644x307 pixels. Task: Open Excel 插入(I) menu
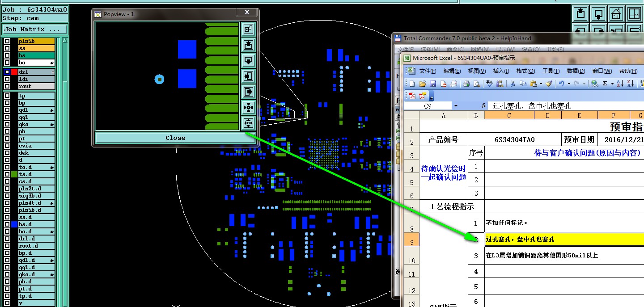(x=501, y=71)
